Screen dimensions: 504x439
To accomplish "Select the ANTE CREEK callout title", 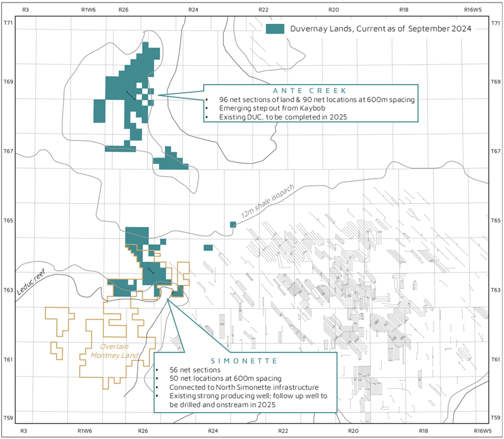I will [x=310, y=90].
